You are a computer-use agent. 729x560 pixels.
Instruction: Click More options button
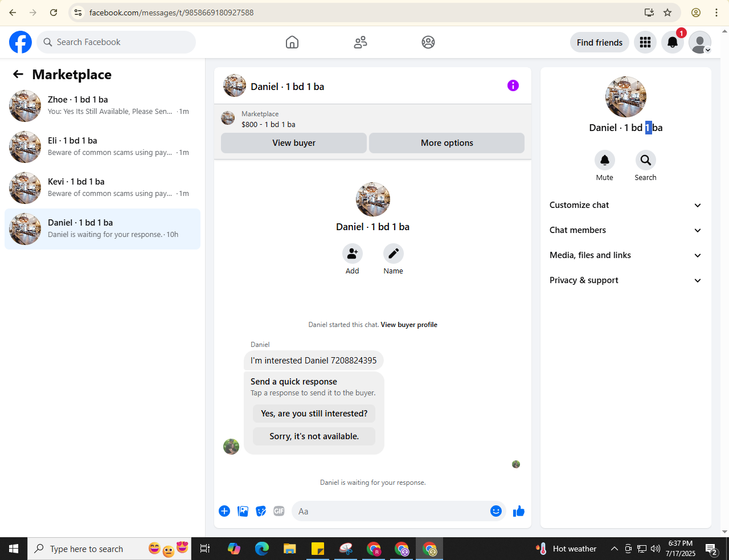447,143
